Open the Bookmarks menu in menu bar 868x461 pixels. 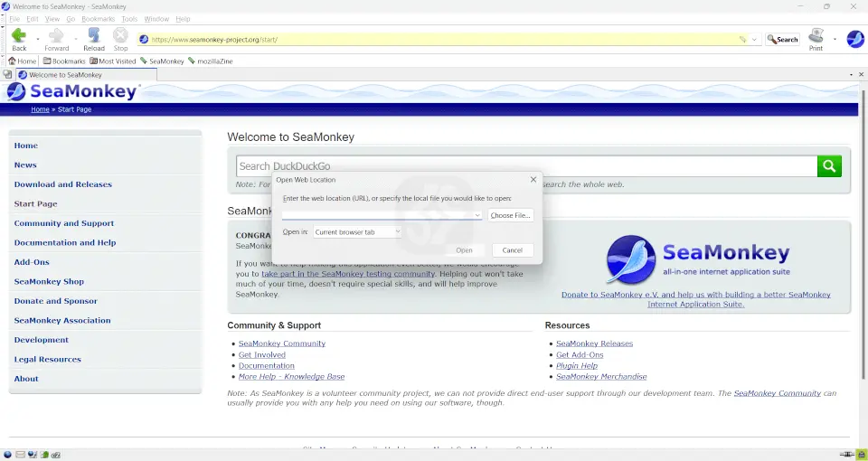coord(98,19)
